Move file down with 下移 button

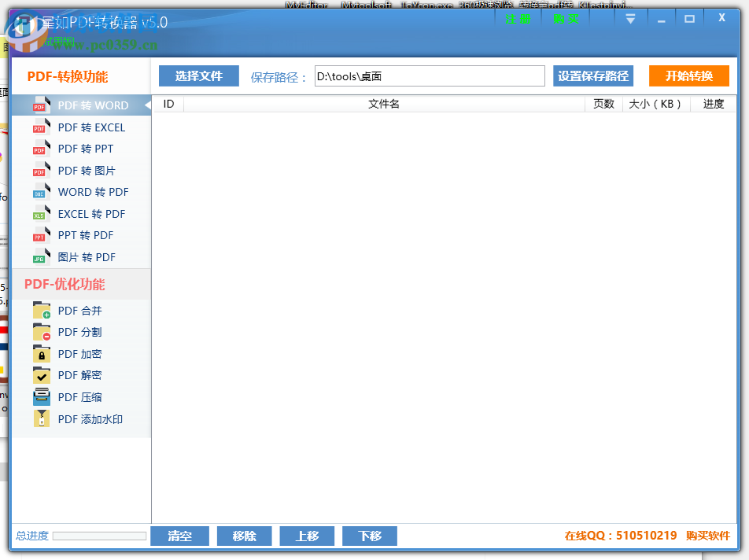(x=370, y=536)
